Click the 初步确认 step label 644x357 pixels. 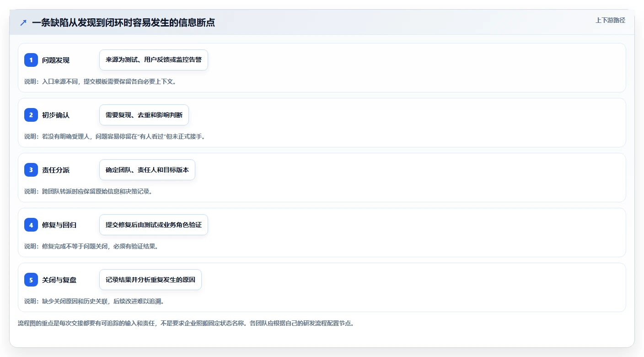point(56,115)
